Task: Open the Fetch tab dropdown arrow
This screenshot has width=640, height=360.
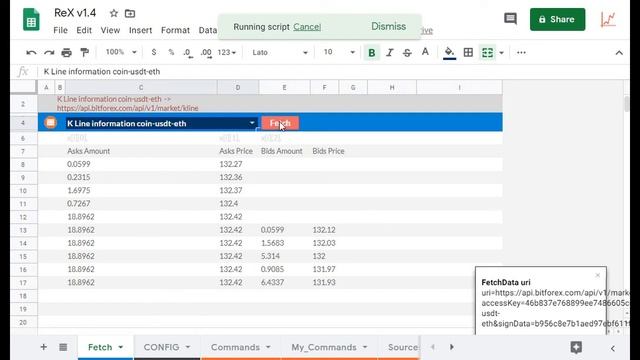Action: [121, 347]
